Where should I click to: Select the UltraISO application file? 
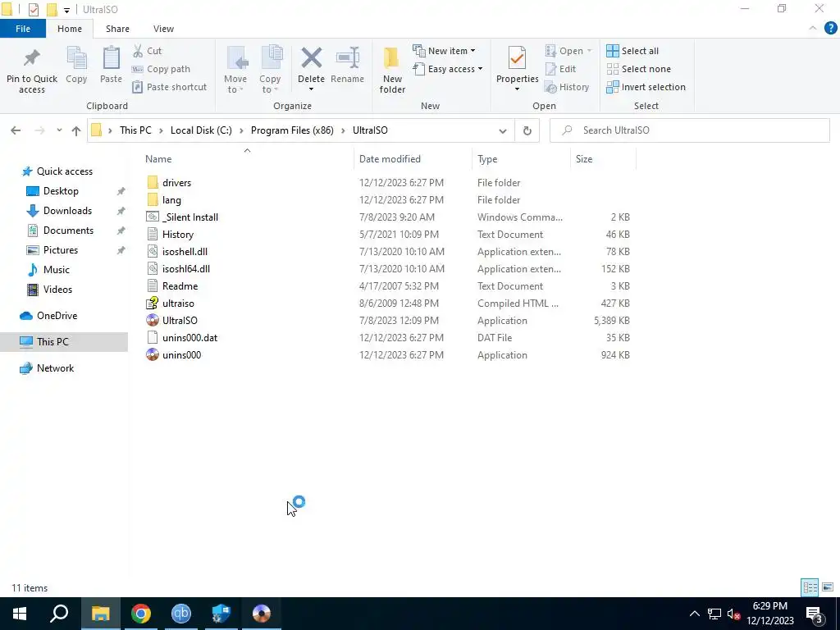pyautogui.click(x=180, y=321)
